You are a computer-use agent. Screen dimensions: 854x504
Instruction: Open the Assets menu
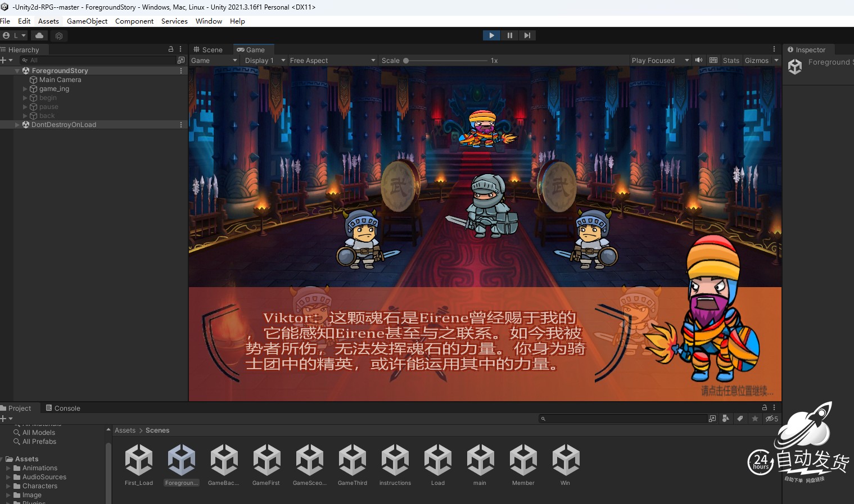(48, 21)
